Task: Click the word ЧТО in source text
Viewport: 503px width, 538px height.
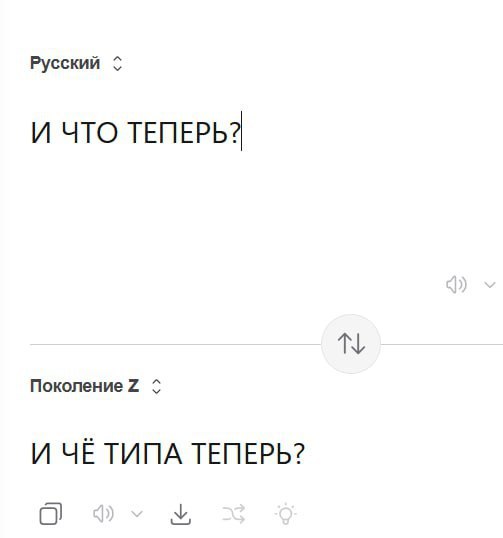Action: (90, 132)
